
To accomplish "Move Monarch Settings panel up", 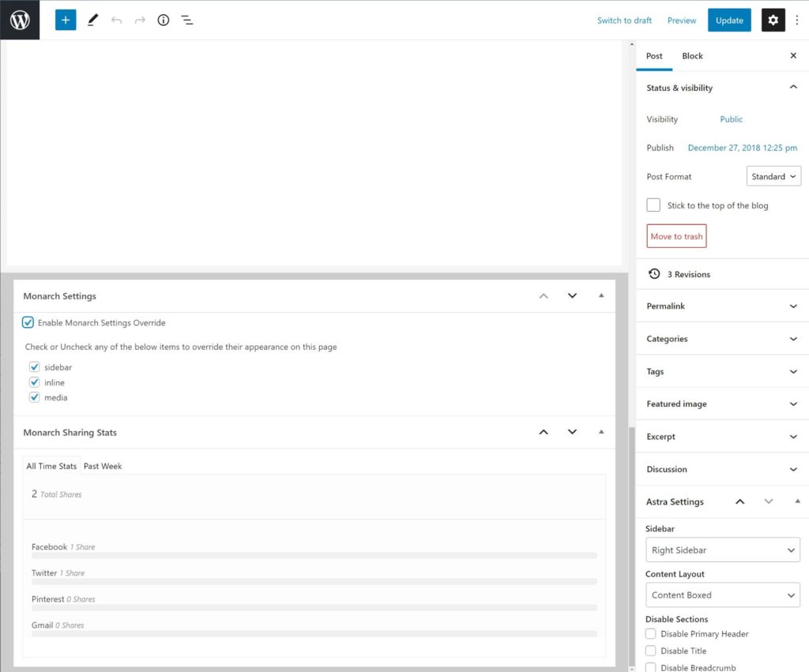I will 544,295.
